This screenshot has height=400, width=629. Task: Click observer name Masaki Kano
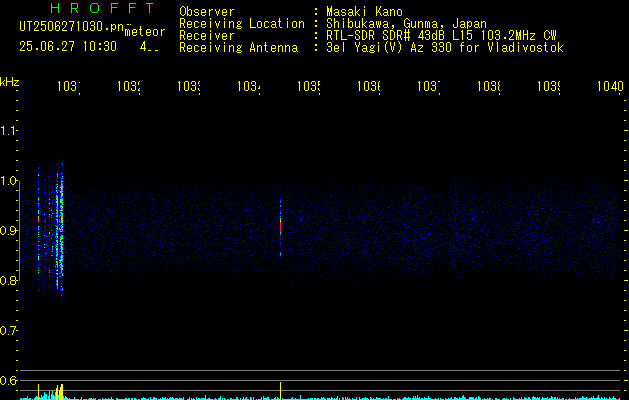[x=364, y=11]
